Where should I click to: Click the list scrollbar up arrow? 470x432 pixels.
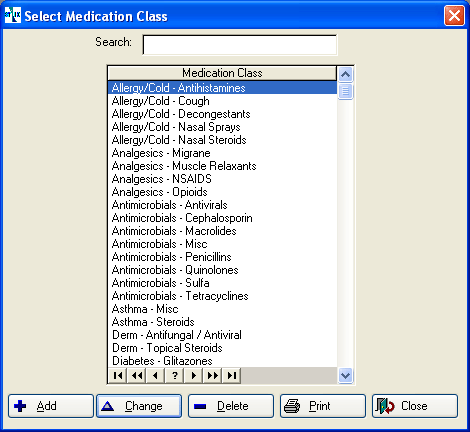(x=345, y=74)
